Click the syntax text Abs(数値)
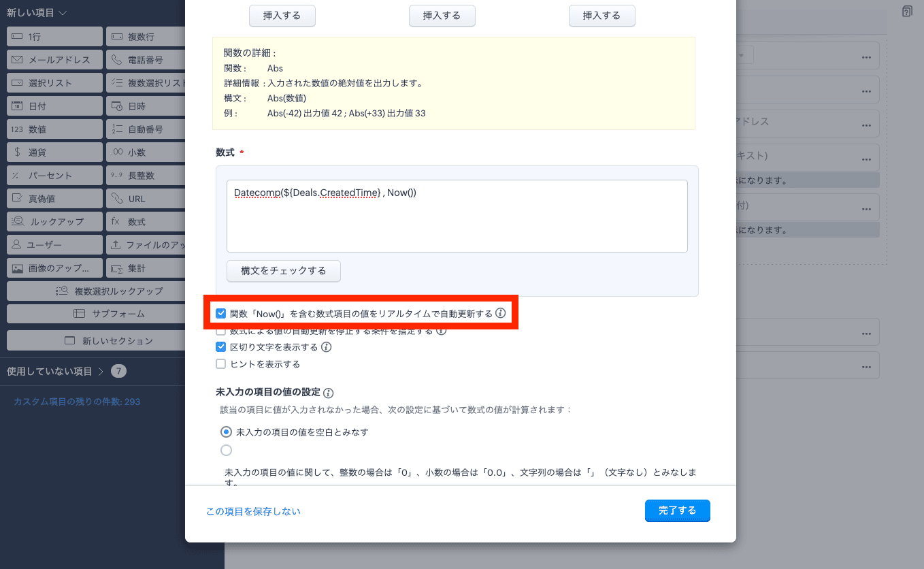This screenshot has height=569, width=924. [x=286, y=98]
